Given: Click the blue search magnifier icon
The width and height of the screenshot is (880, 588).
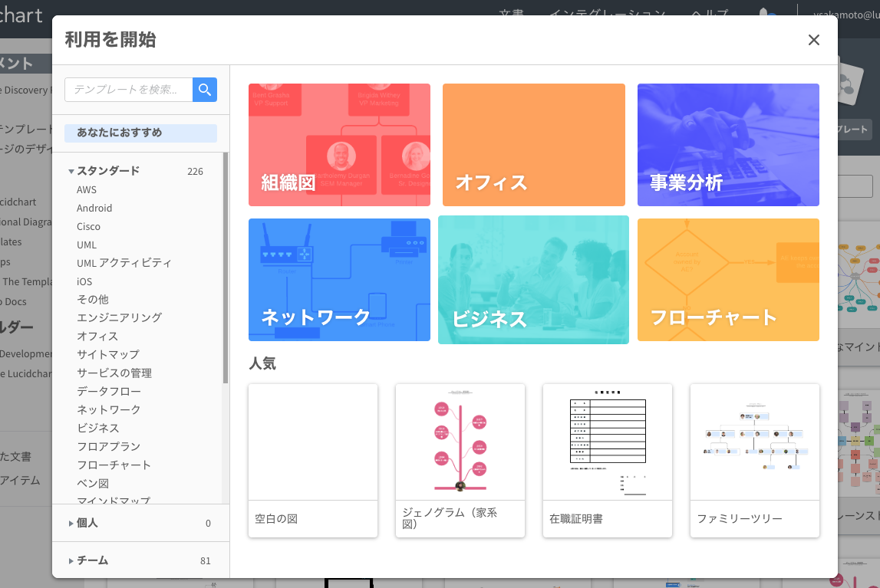Looking at the screenshot, I should tap(205, 89).
